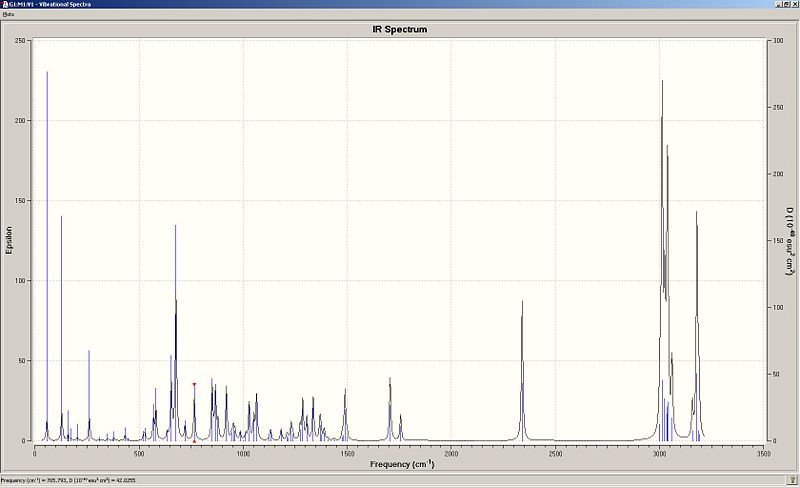
Task: Minimize the Vibrational Spectra window
Action: coord(780,4)
